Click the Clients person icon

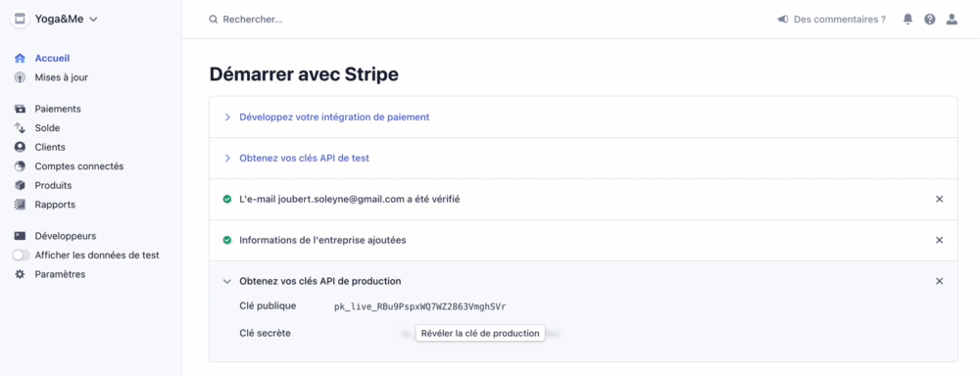20,148
